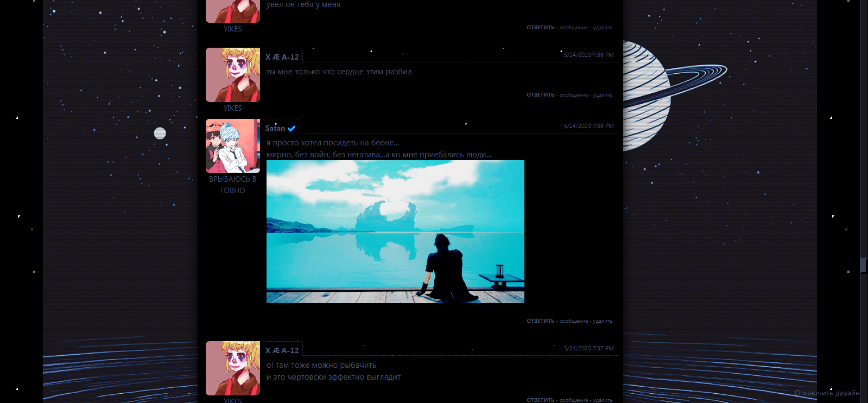
Task: Click сообщение under the 'сердце этим разбил' comment
Action: pyautogui.click(x=573, y=95)
